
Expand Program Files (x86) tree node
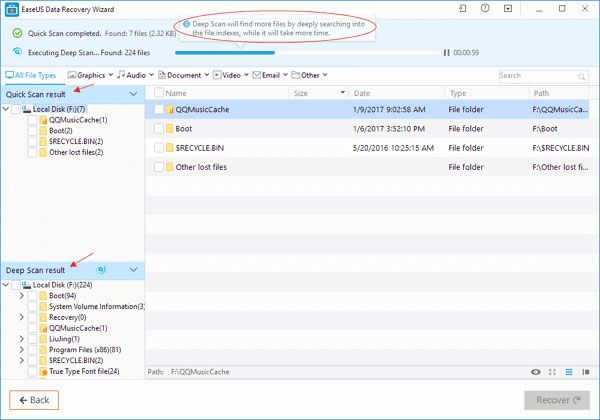point(22,350)
